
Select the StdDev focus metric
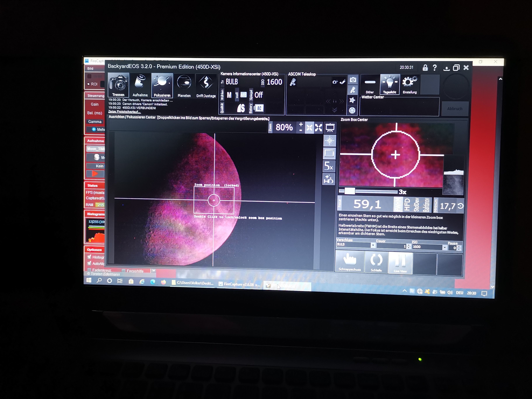417,205
